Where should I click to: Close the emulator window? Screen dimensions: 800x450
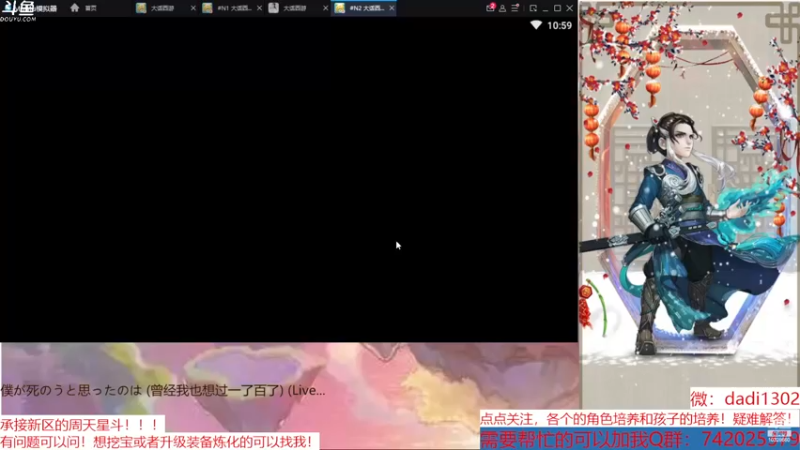coord(570,8)
